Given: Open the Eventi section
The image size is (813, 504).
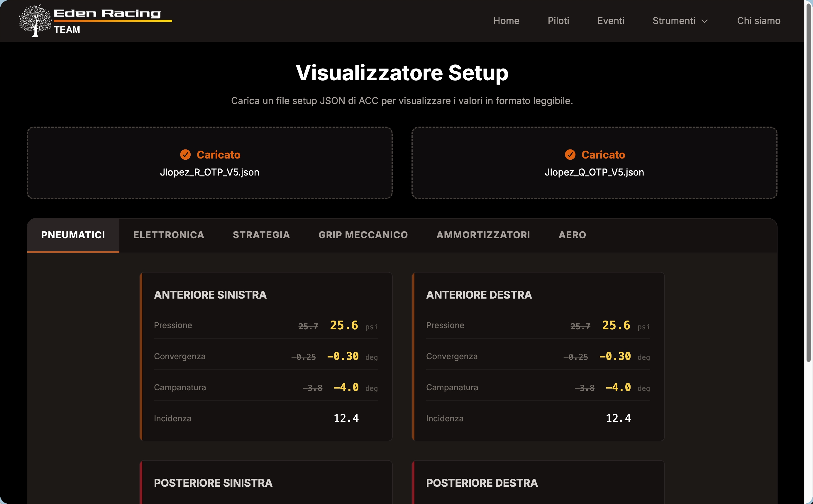Looking at the screenshot, I should [611, 21].
